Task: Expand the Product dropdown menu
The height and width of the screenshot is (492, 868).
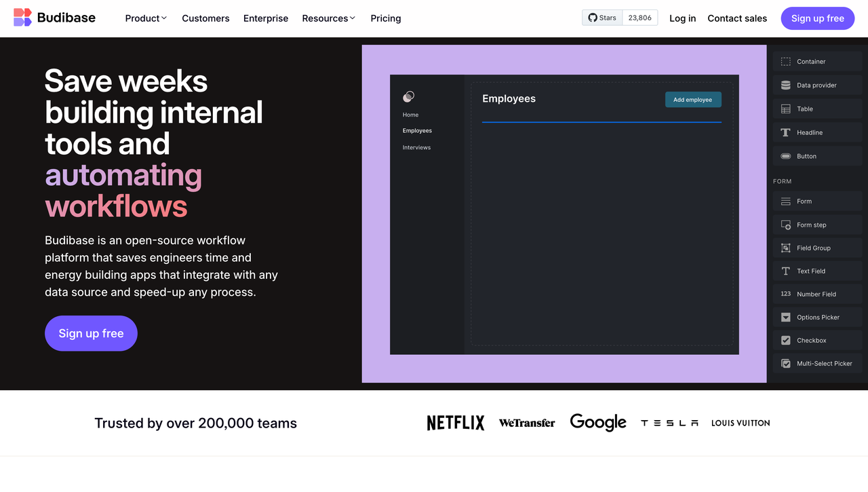Action: click(x=146, y=18)
